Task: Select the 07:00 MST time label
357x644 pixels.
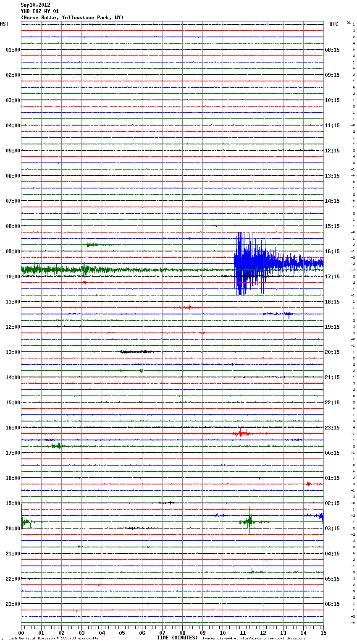Action: point(13,201)
